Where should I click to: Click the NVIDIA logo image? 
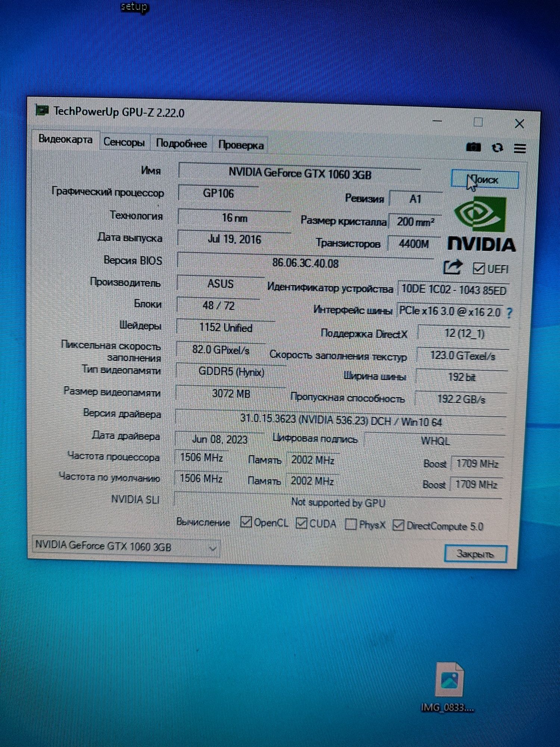481,224
